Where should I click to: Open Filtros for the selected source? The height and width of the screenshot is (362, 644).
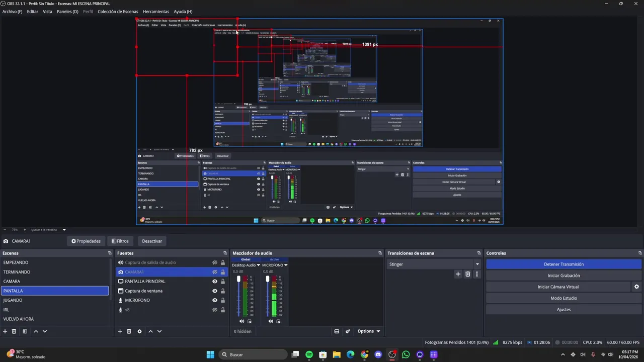[x=120, y=241]
